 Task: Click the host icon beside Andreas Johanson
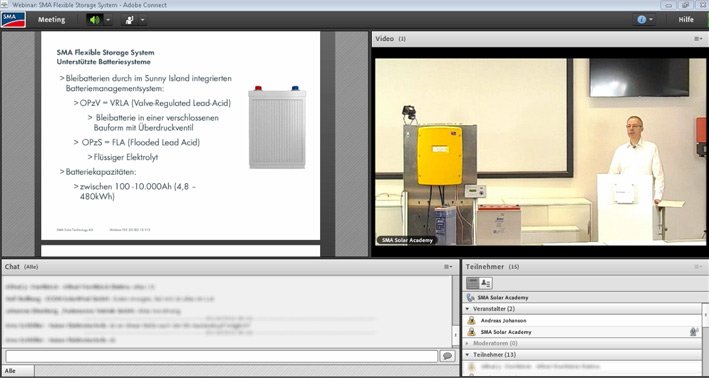pos(471,321)
